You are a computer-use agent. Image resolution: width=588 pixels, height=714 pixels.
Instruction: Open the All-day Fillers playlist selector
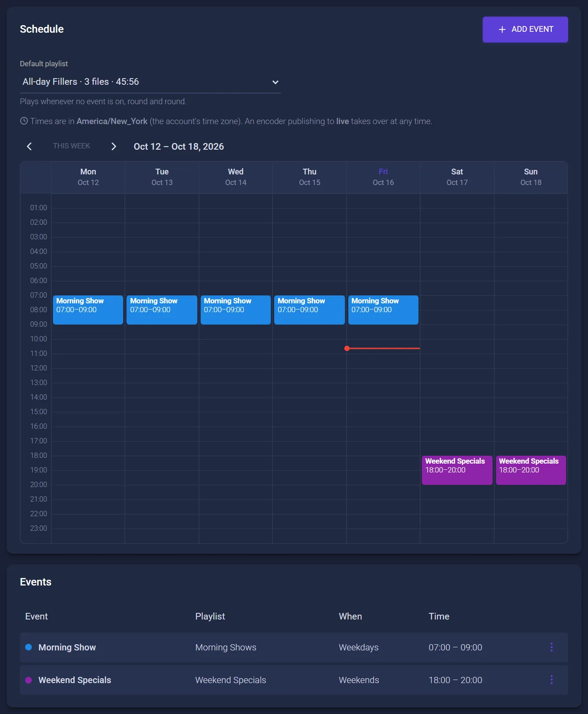[150, 82]
